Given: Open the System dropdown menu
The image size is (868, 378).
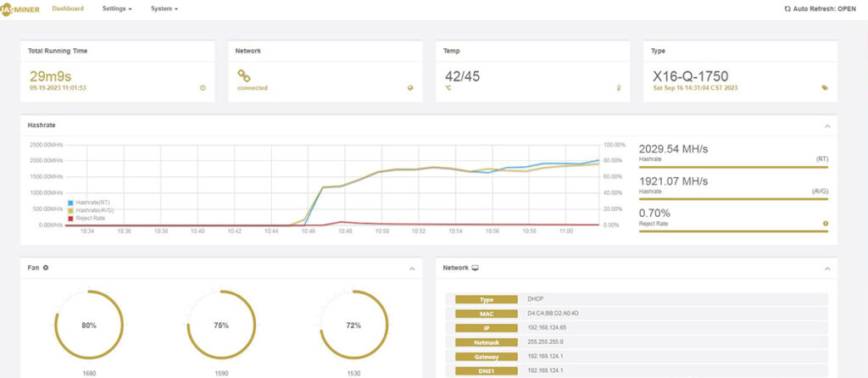Looking at the screenshot, I should click(164, 8).
